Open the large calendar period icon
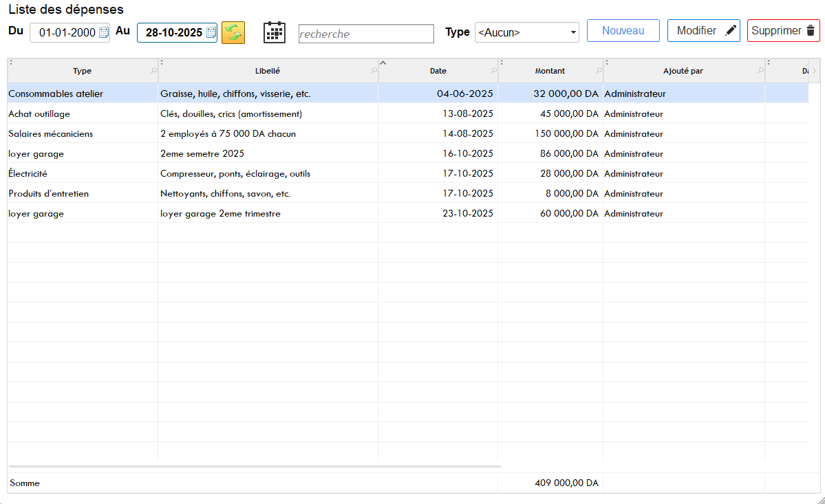Image resolution: width=825 pixels, height=504 pixels. (275, 32)
